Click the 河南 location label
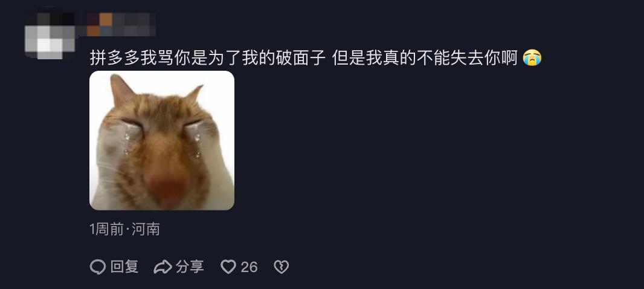 [x=146, y=229]
